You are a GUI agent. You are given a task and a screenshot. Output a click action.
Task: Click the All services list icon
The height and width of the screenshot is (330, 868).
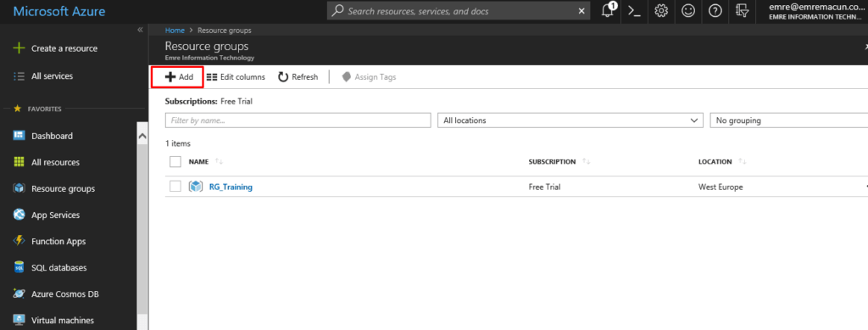(x=19, y=76)
